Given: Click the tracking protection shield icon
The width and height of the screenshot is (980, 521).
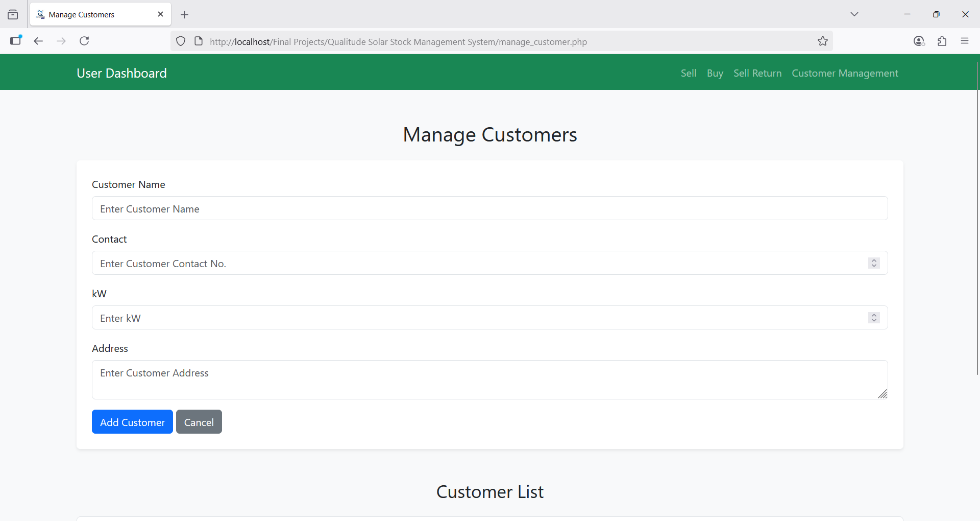Looking at the screenshot, I should click(x=181, y=41).
